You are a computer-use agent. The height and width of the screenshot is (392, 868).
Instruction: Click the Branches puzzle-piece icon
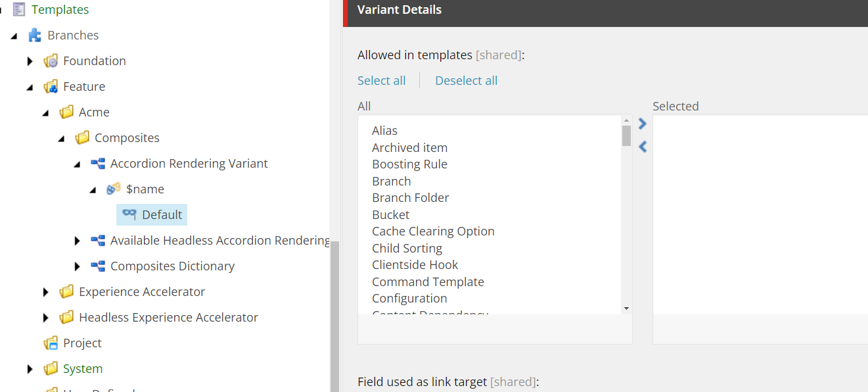[35, 36]
